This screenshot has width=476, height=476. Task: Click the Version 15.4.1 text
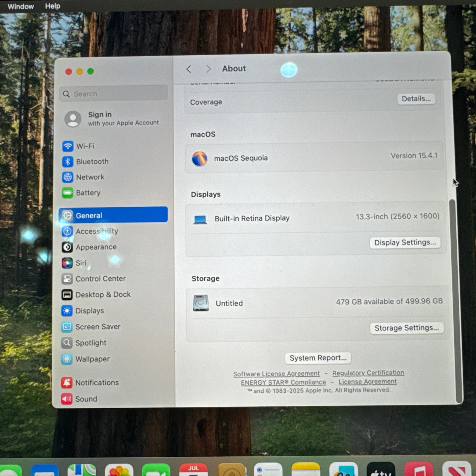point(414,156)
